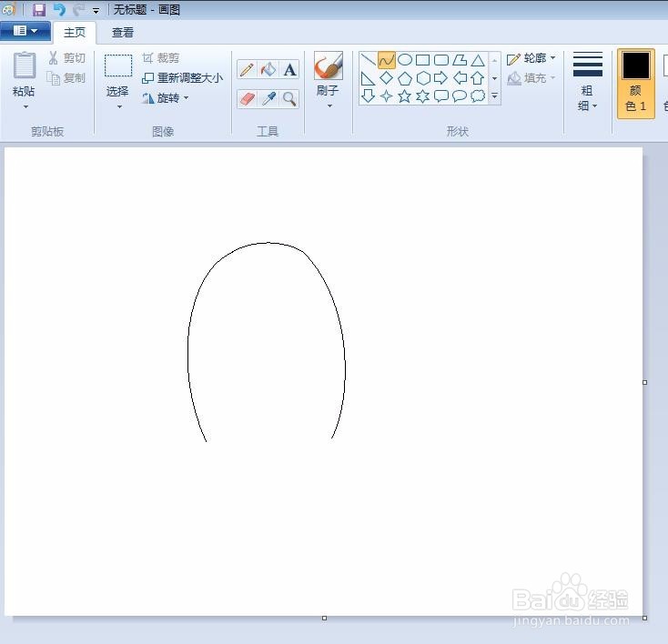Switch to the 查看 tab
Viewport: 668px width, 644px height.
click(123, 33)
